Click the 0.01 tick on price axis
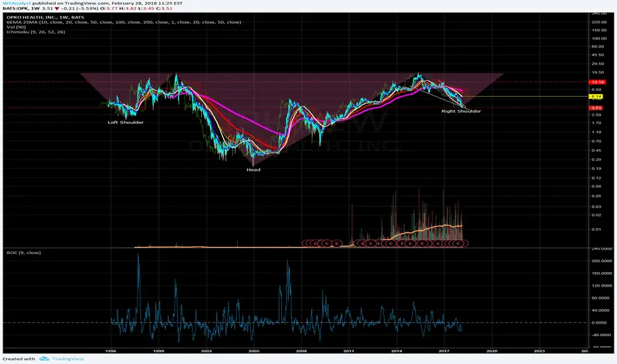The height and width of the screenshot is (364, 617). [596, 229]
